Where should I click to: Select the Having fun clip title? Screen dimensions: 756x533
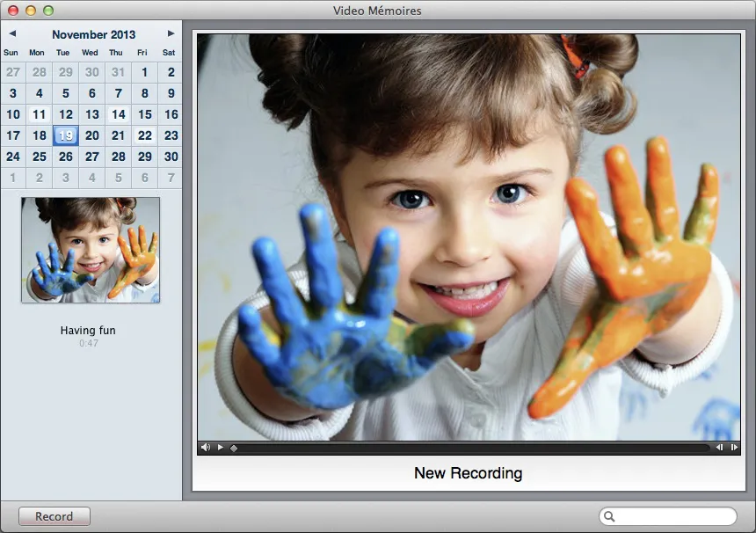[88, 331]
